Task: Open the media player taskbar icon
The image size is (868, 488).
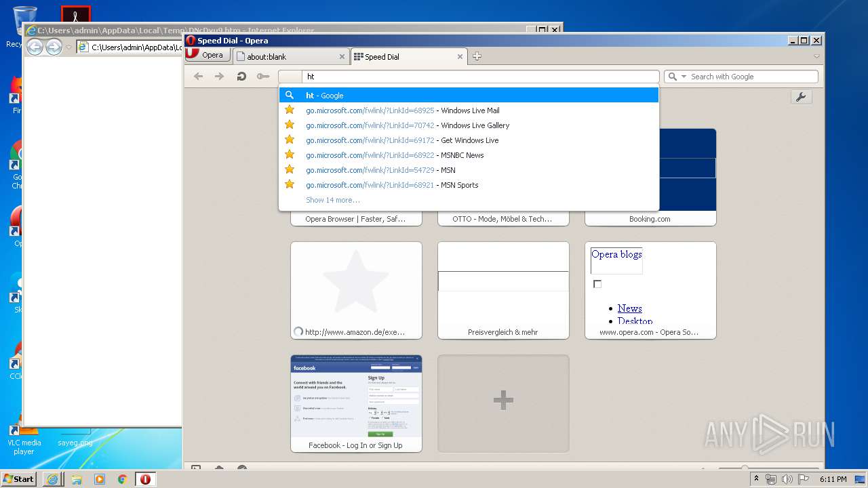Action: [100, 479]
